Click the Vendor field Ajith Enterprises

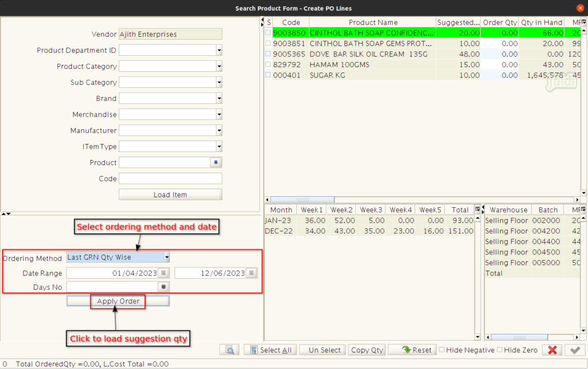[x=170, y=34]
